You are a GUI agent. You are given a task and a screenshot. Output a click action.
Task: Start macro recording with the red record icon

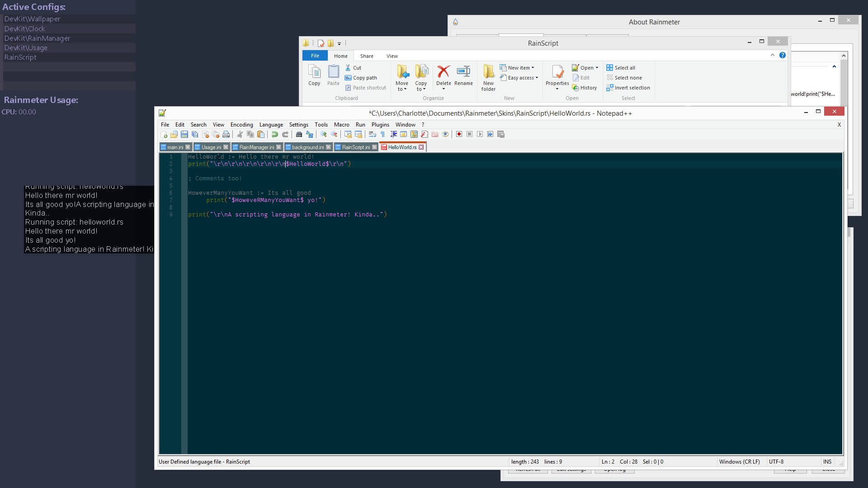[x=459, y=134]
